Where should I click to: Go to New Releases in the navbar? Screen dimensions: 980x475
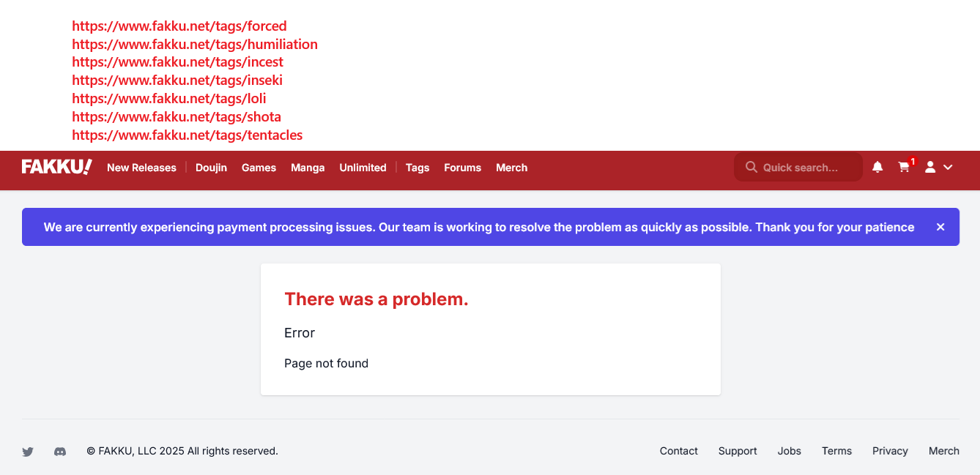tap(141, 168)
